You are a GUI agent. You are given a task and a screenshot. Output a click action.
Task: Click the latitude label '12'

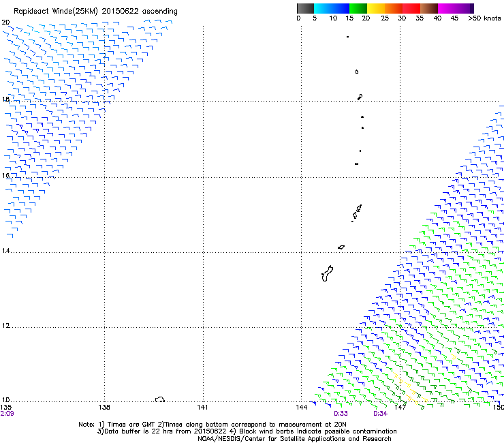pos(5,326)
